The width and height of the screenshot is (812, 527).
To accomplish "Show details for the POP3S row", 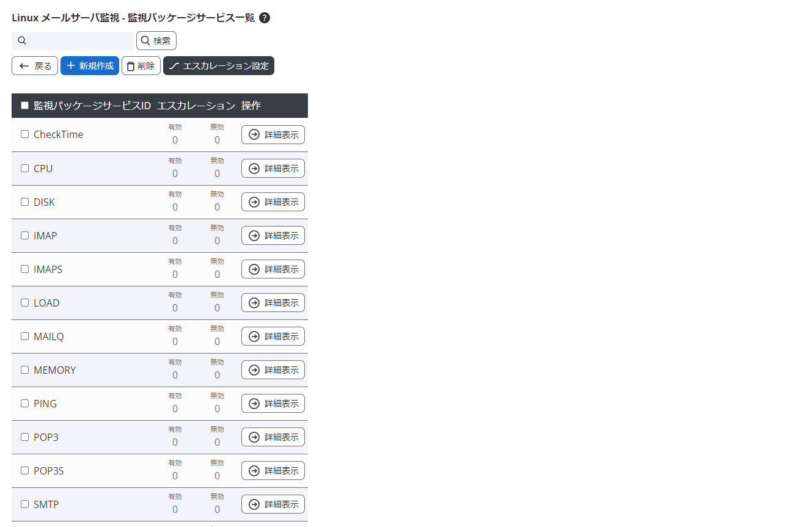I will [x=273, y=471].
